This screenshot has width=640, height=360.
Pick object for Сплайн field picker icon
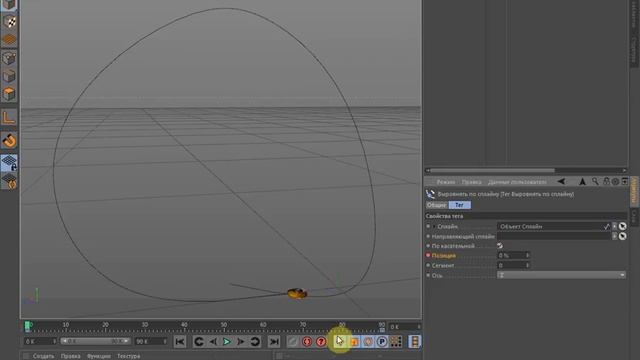622,226
